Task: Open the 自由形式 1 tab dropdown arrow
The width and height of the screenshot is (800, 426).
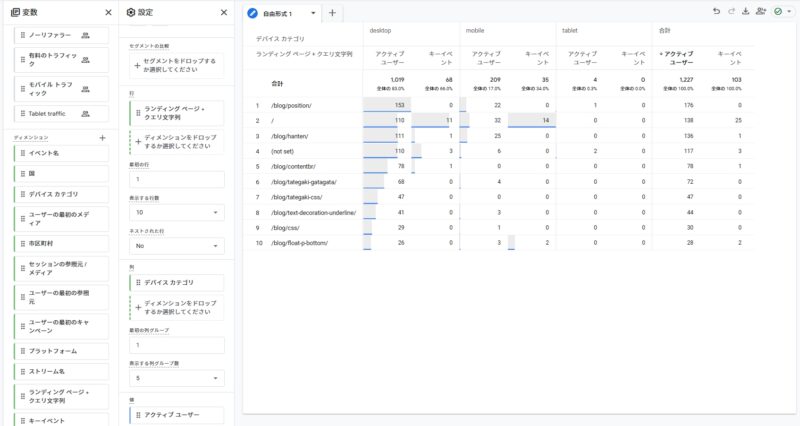Action: (313, 14)
